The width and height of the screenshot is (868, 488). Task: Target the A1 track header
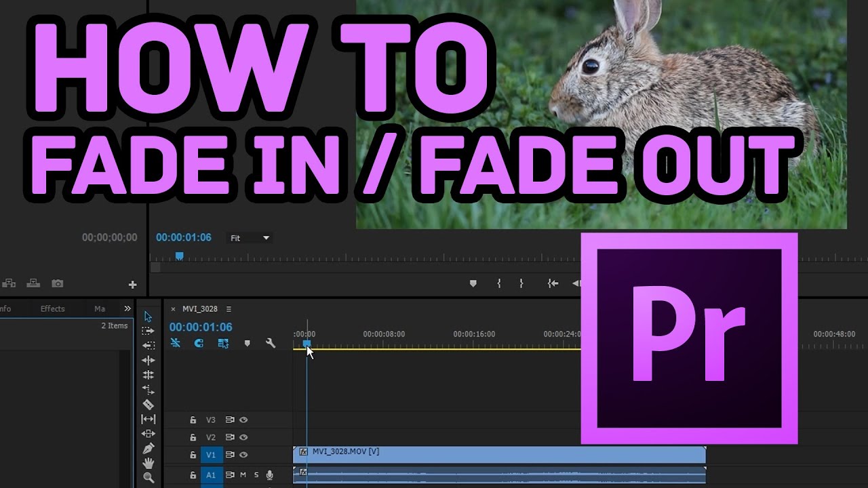click(211, 475)
